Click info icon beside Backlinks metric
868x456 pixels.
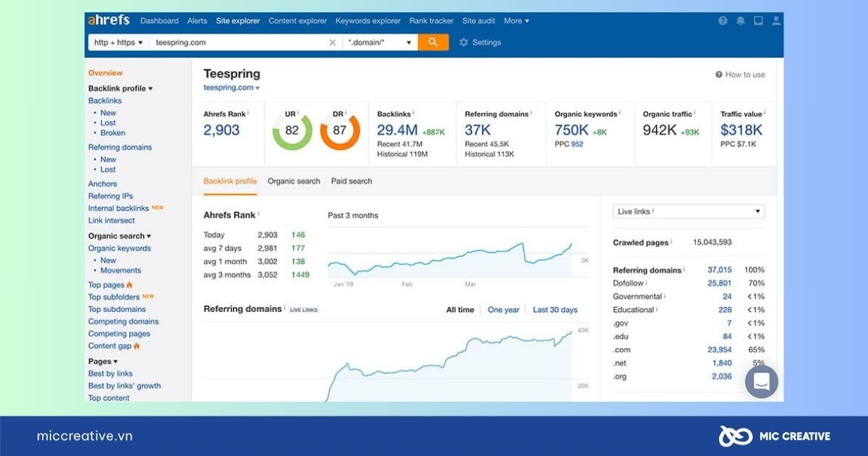(413, 113)
